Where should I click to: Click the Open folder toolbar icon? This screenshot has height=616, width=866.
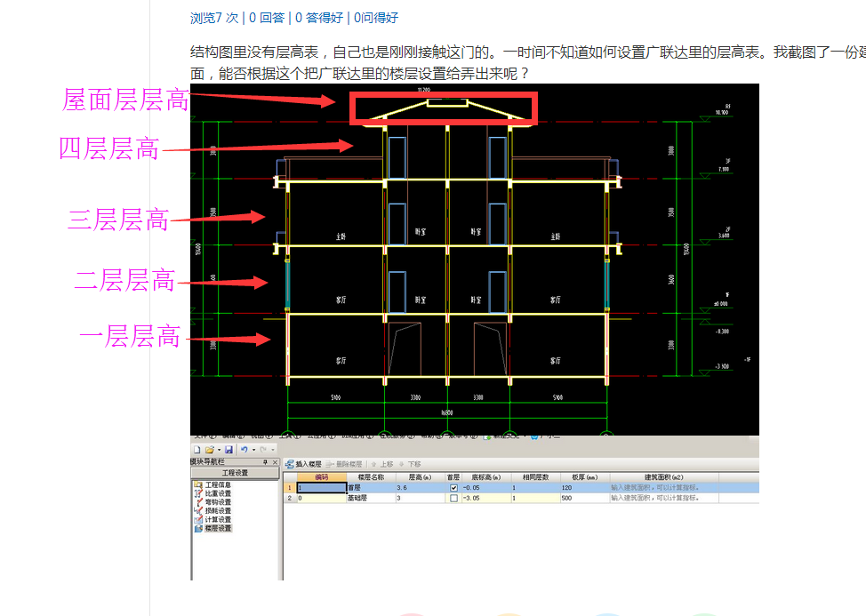pyautogui.click(x=210, y=450)
